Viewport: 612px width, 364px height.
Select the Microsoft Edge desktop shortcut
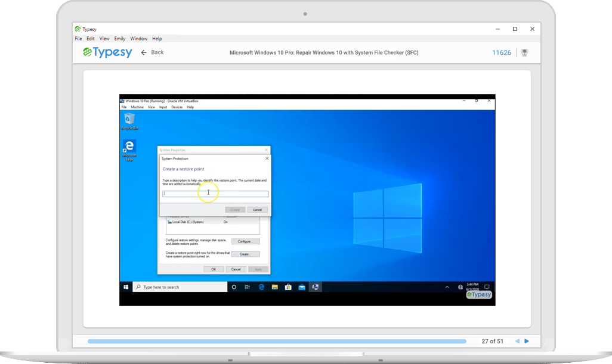(x=129, y=151)
